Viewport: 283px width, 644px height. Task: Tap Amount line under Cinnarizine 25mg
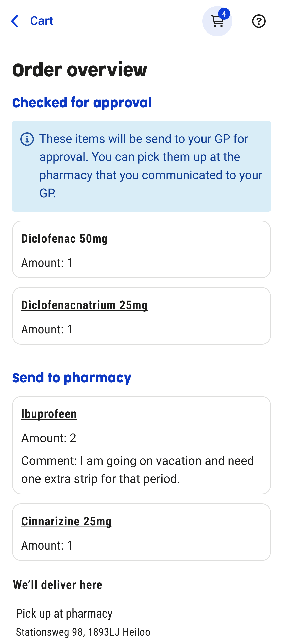[x=47, y=545]
